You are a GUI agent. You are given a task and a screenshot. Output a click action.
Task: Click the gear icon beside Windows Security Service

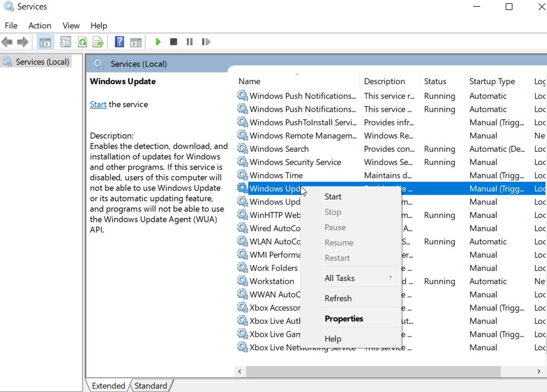pyautogui.click(x=242, y=162)
